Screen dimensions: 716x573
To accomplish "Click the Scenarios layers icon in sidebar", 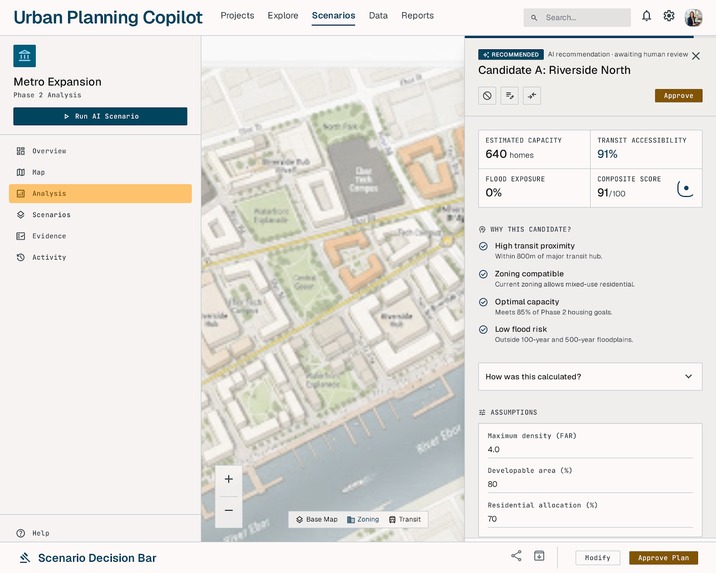I will click(x=21, y=215).
